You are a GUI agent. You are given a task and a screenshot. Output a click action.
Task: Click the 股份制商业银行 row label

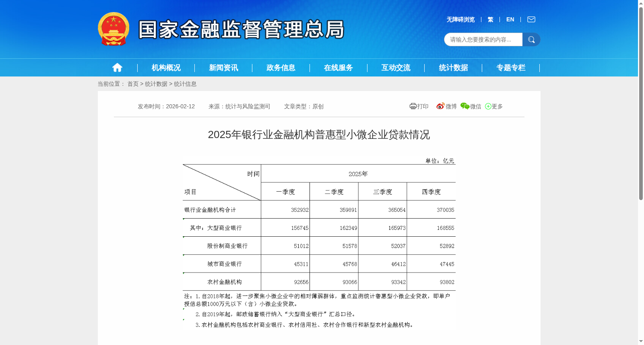227,246
